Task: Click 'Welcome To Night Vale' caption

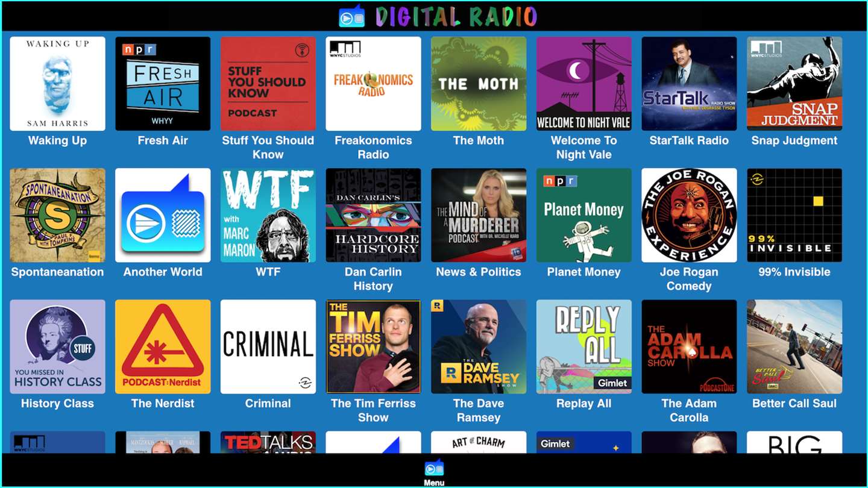Action: [x=584, y=148]
